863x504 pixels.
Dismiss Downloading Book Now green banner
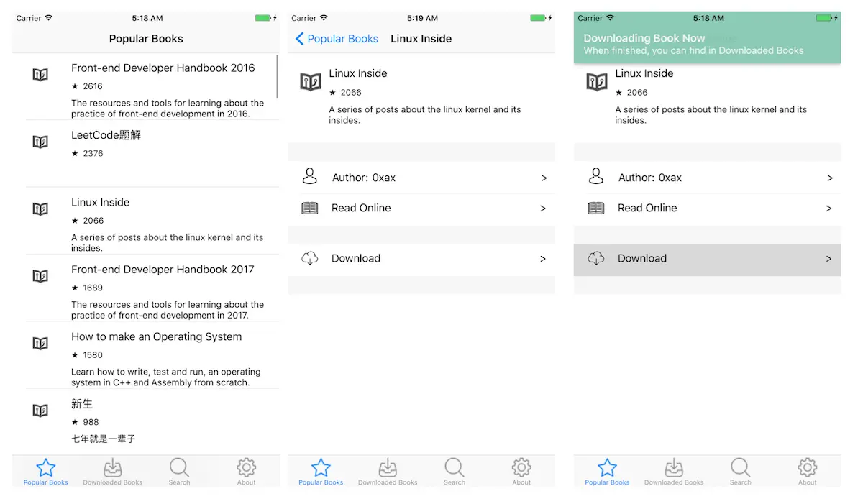click(707, 37)
